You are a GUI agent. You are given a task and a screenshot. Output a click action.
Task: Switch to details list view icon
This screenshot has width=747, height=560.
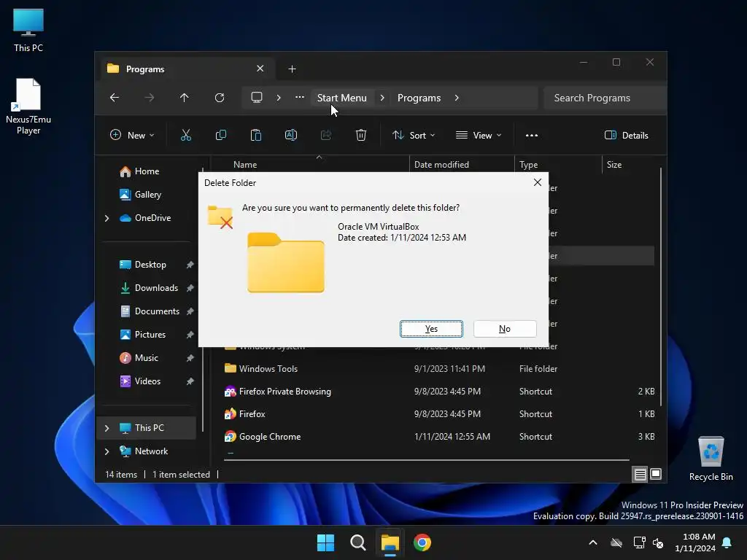pos(640,474)
